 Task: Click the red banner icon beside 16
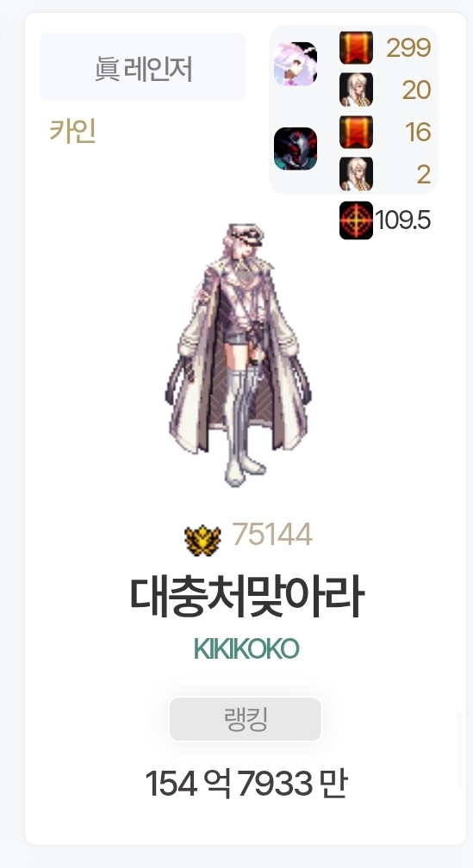356,132
